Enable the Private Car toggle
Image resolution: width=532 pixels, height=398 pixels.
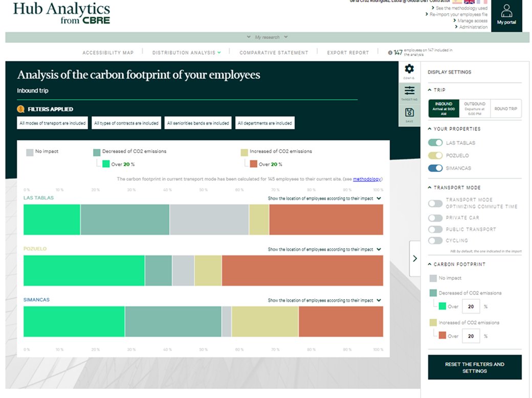[435, 218]
